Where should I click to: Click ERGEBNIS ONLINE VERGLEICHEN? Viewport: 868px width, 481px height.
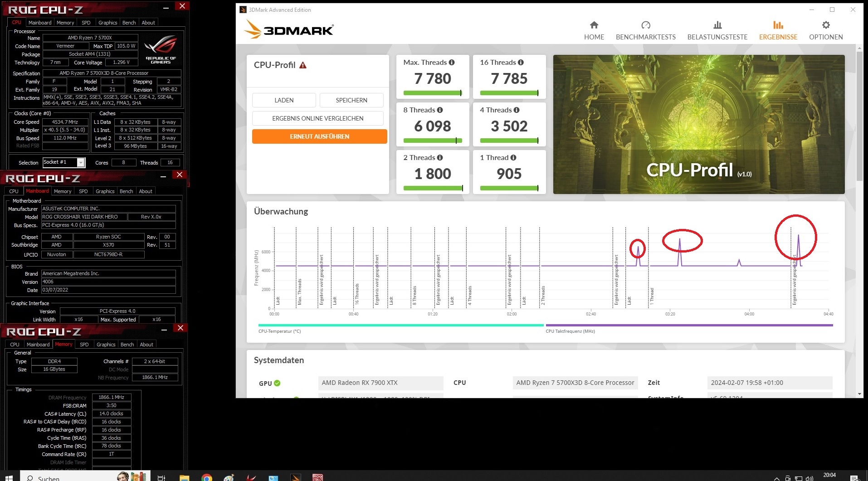317,118
